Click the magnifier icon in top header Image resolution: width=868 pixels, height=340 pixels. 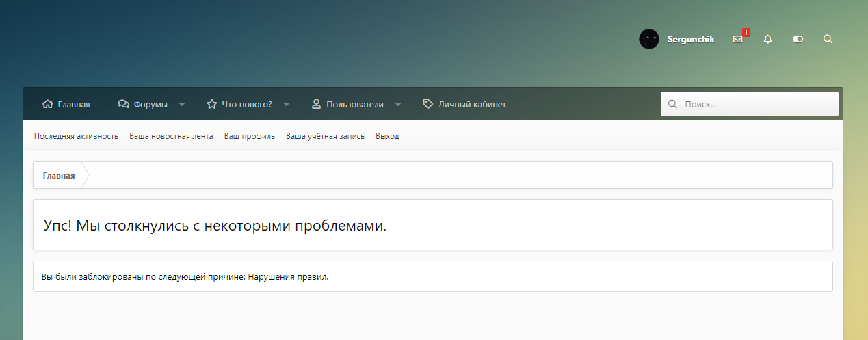(x=828, y=40)
